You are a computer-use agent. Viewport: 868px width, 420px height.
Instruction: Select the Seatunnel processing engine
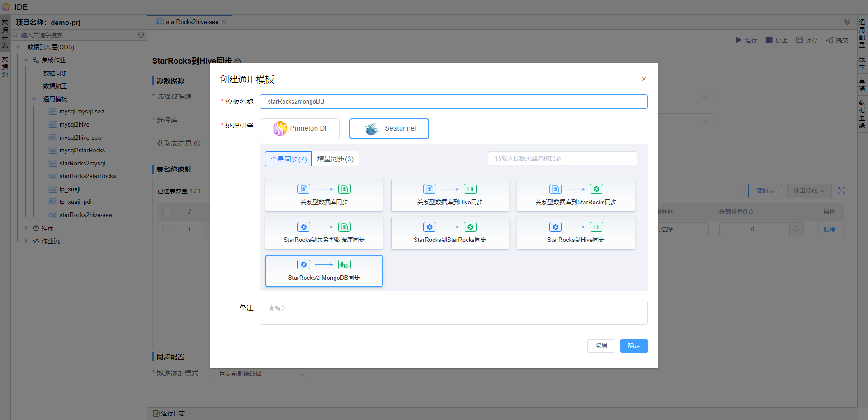389,129
